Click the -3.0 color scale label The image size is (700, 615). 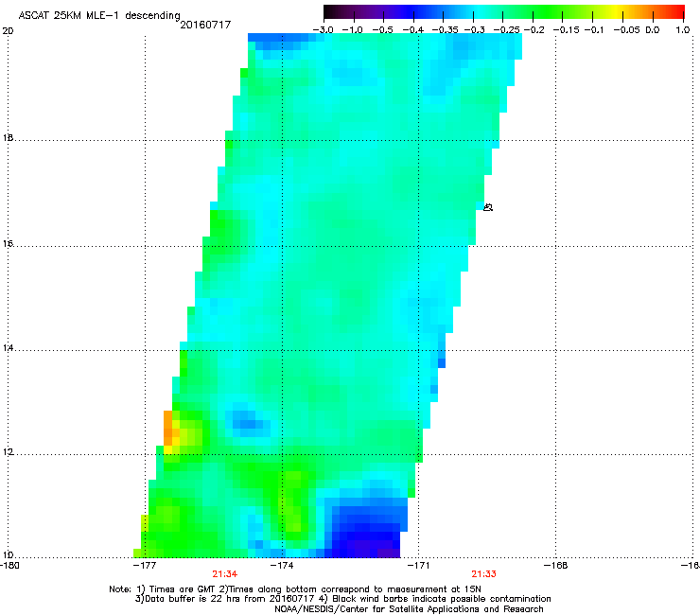[323, 30]
